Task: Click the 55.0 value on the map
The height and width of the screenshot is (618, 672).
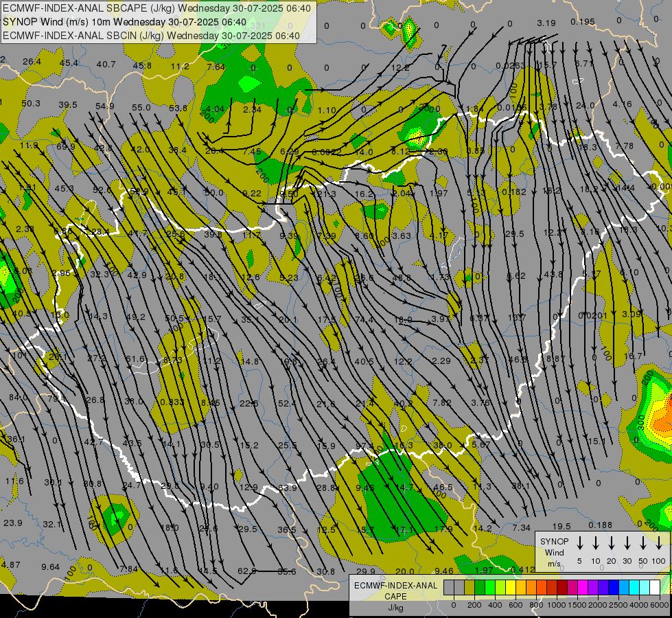Action: (141, 108)
